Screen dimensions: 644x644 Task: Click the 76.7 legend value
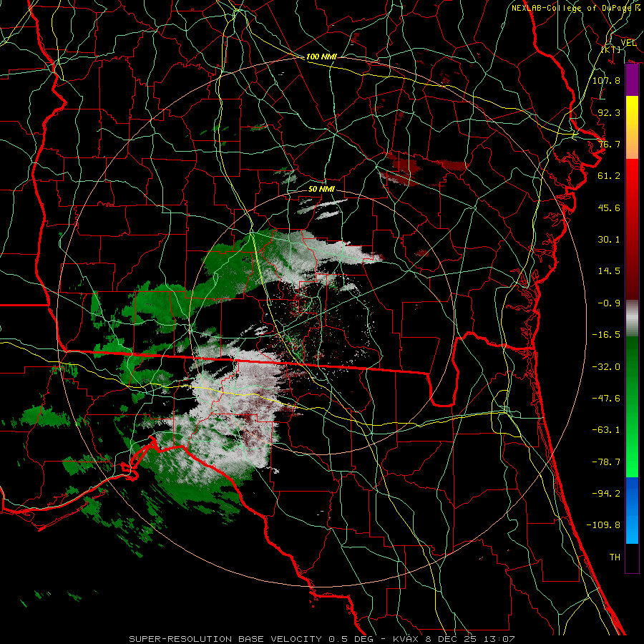coord(609,144)
